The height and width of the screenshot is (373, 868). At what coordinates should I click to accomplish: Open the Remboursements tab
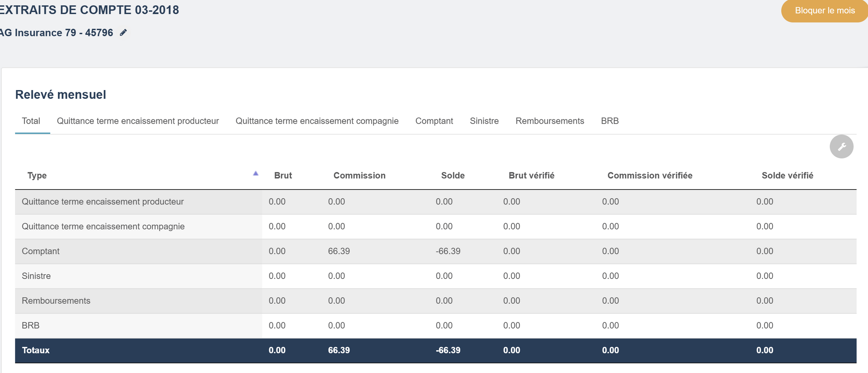550,121
